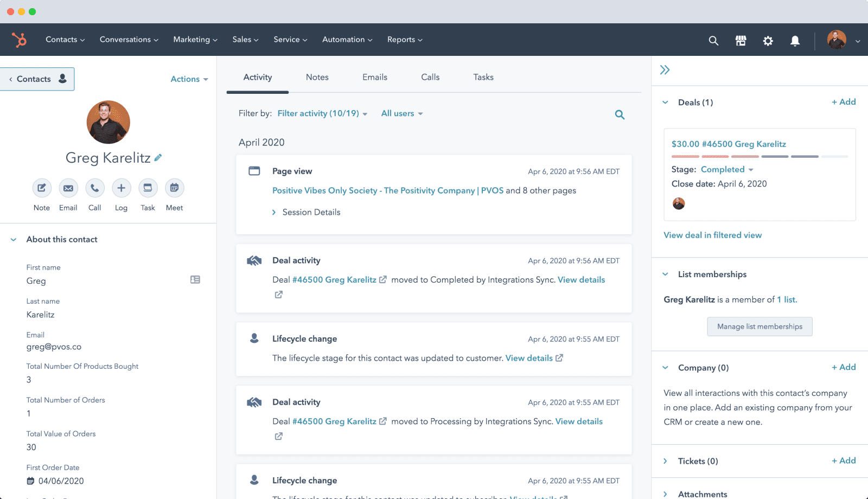Open the Filter activity (10/19) dropdown

(x=322, y=113)
